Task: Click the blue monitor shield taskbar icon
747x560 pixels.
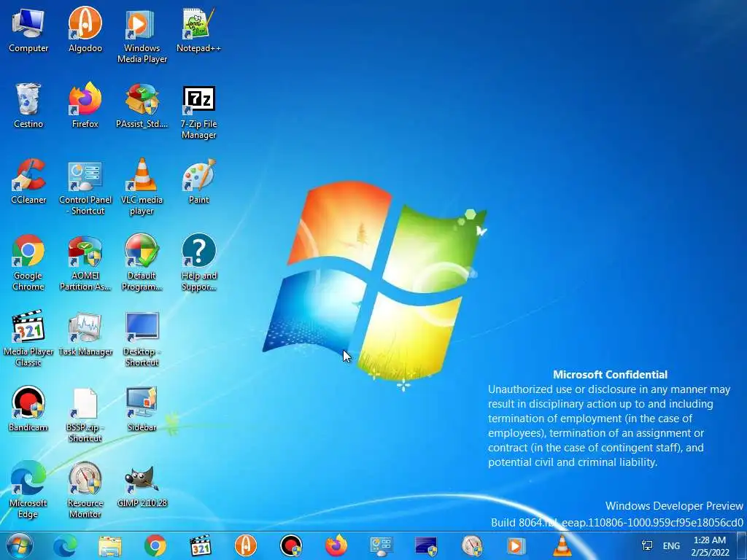Action: 426,546
